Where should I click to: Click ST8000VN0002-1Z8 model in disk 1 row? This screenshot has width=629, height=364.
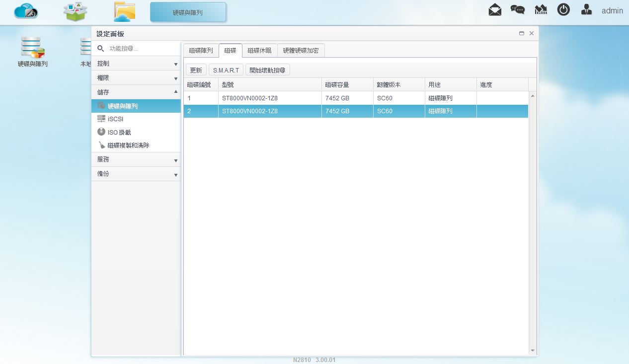250,98
